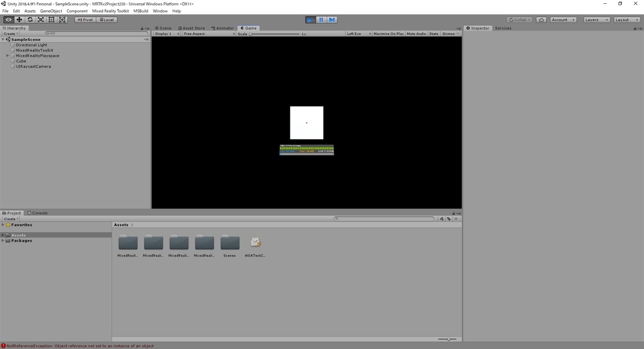Select the Rotate tool
Image resolution: width=644 pixels, height=349 pixels.
point(30,20)
